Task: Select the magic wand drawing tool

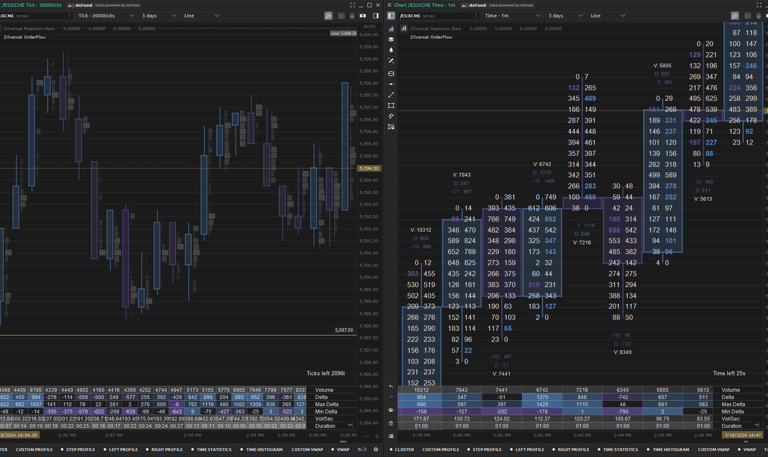Action: tap(391, 61)
